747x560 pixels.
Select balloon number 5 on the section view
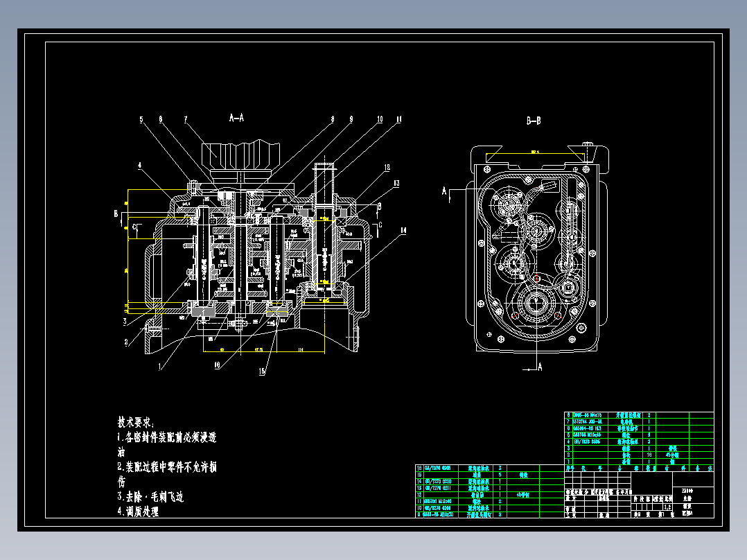coord(141,119)
